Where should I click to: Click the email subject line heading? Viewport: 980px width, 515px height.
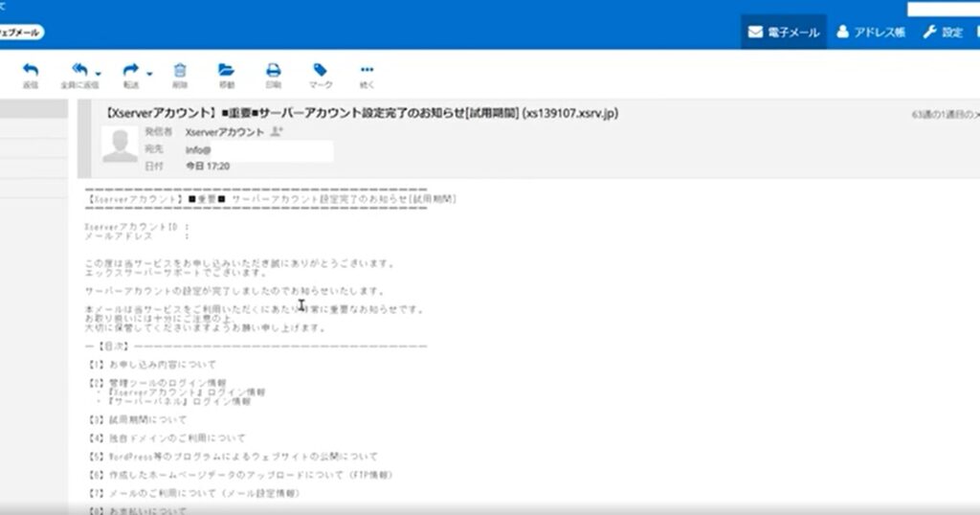[x=360, y=113]
